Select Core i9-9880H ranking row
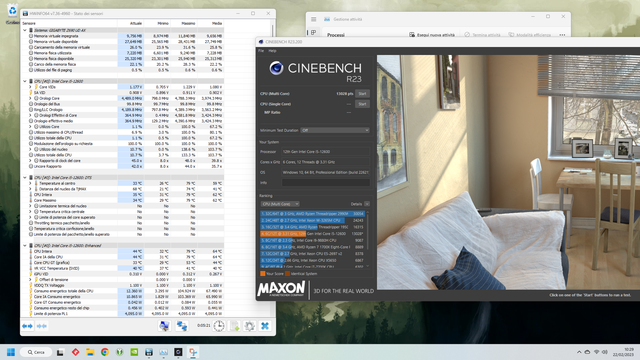Image resolution: width=640 pixels, height=360 pixels. [312, 240]
